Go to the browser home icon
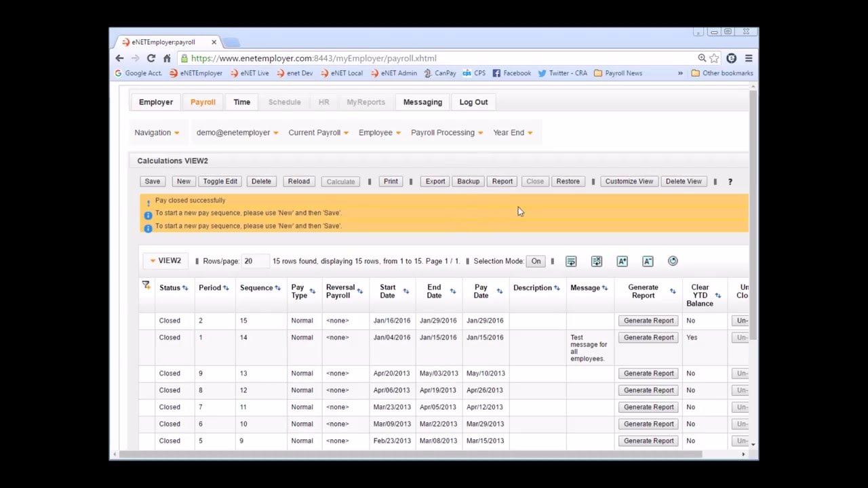This screenshot has width=868, height=488. [x=167, y=58]
